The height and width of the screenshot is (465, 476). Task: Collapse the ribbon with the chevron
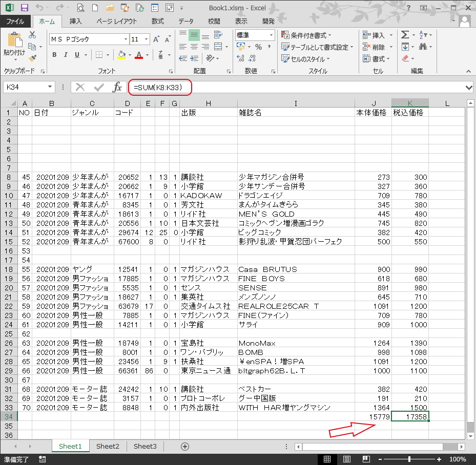[x=468, y=71]
